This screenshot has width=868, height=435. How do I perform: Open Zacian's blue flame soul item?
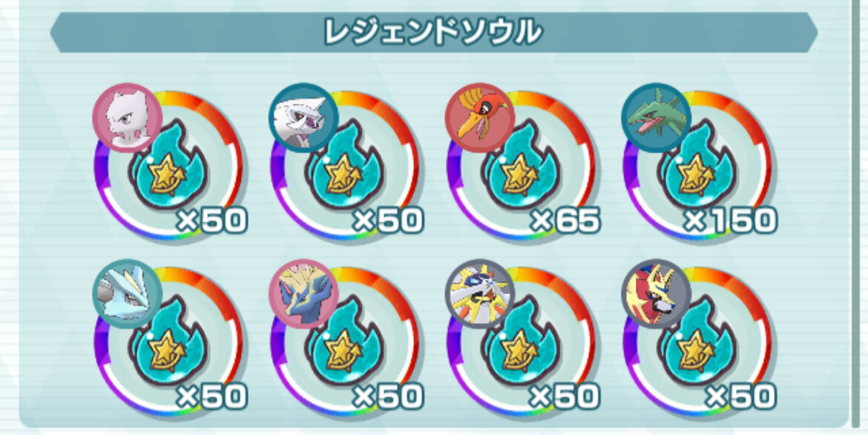tap(697, 342)
